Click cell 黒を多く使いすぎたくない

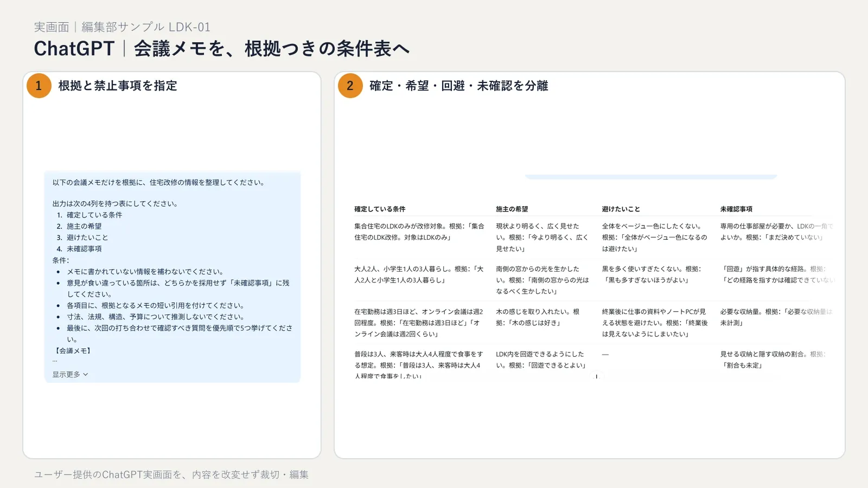pyautogui.click(x=652, y=274)
